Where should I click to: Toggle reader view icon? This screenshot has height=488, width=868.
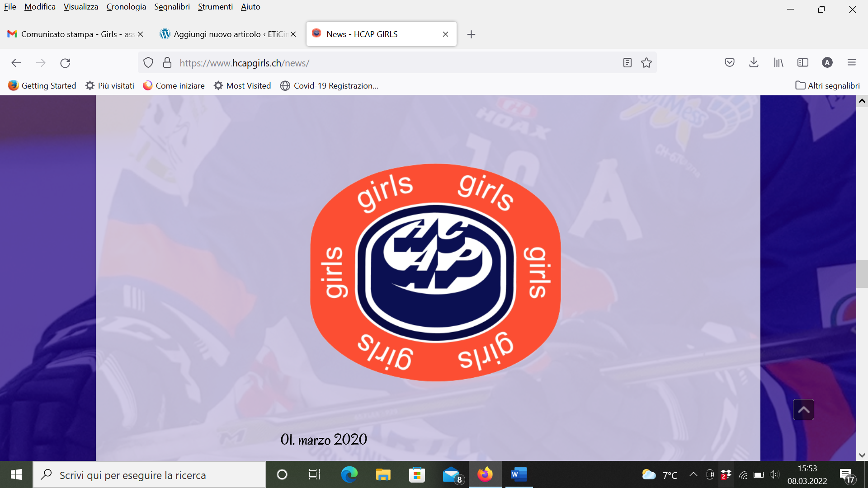627,63
